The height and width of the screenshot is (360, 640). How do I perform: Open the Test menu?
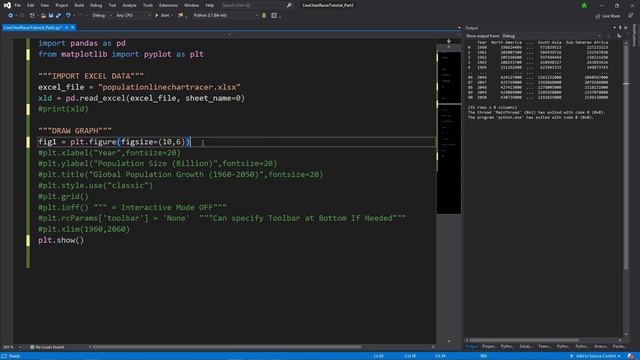pyautogui.click(x=112, y=5)
